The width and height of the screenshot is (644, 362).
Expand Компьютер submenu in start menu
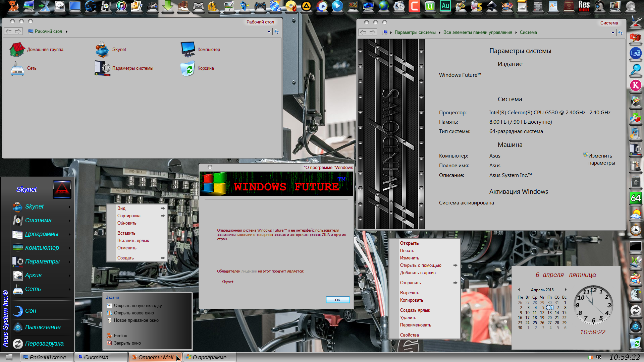coord(70,248)
